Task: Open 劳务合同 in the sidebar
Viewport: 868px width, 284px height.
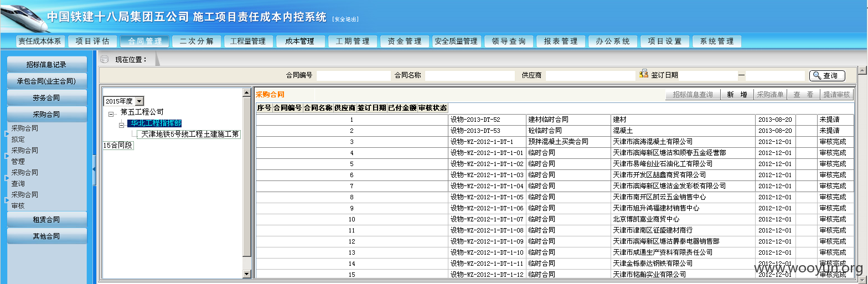Action: (46, 98)
